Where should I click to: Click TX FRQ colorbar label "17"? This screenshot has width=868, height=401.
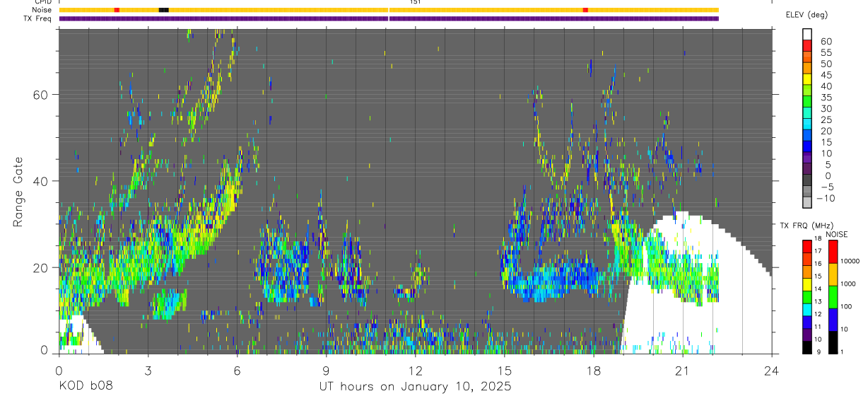pos(817,250)
